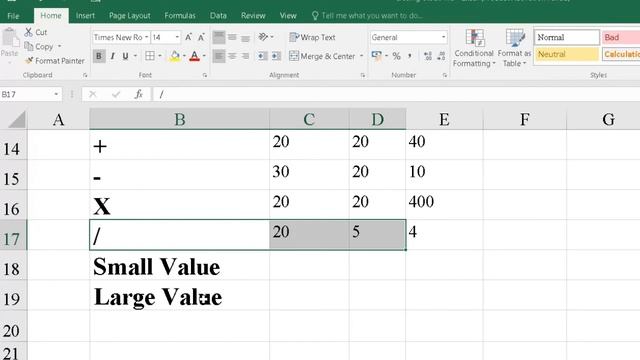The width and height of the screenshot is (640, 360).
Task: Toggle Middle Align
Action: click(232, 37)
